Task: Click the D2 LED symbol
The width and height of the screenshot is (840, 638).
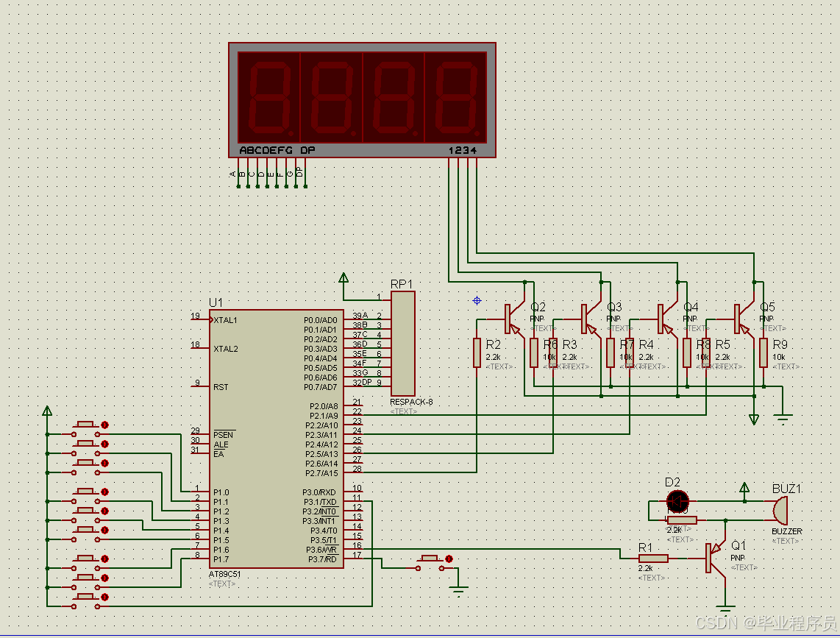Action: click(x=677, y=502)
